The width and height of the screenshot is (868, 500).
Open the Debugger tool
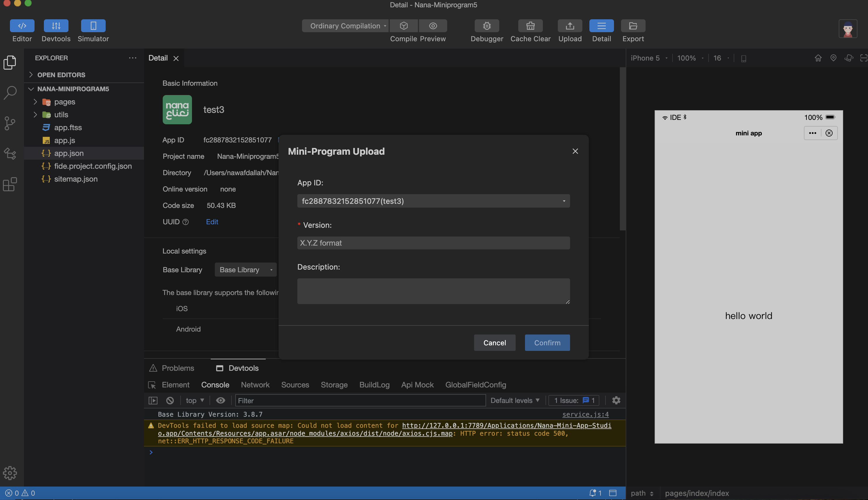[487, 26]
